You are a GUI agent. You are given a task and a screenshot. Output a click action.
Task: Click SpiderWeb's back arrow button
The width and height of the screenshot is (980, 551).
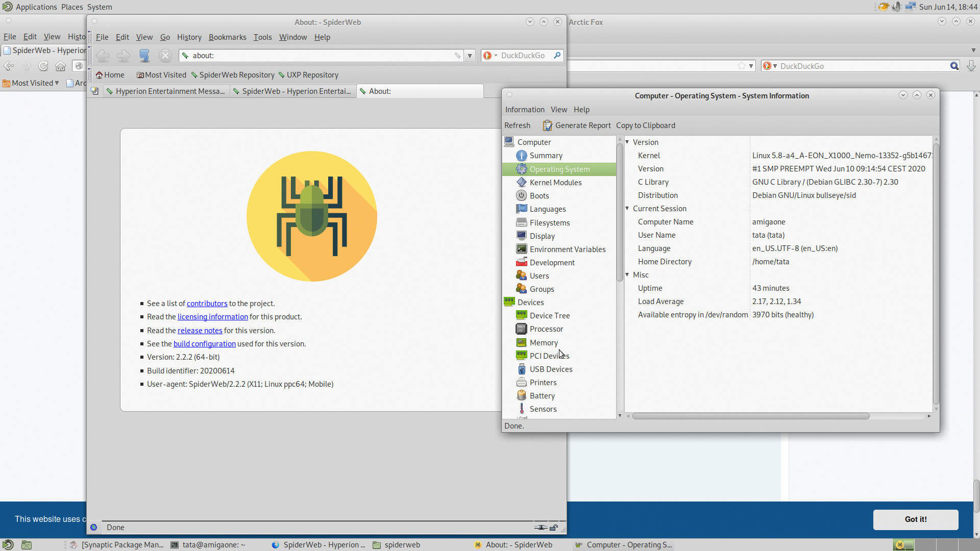coord(103,56)
